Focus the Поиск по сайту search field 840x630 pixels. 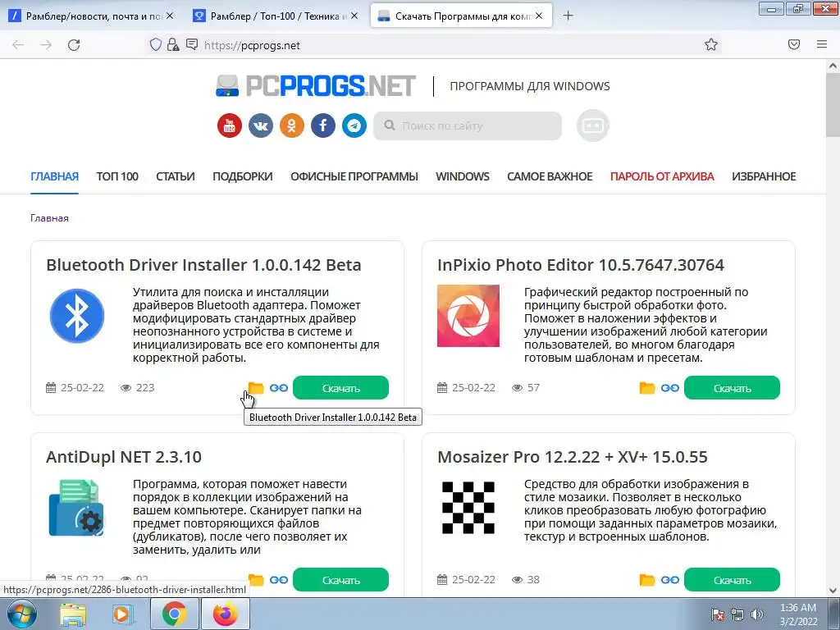tap(468, 126)
